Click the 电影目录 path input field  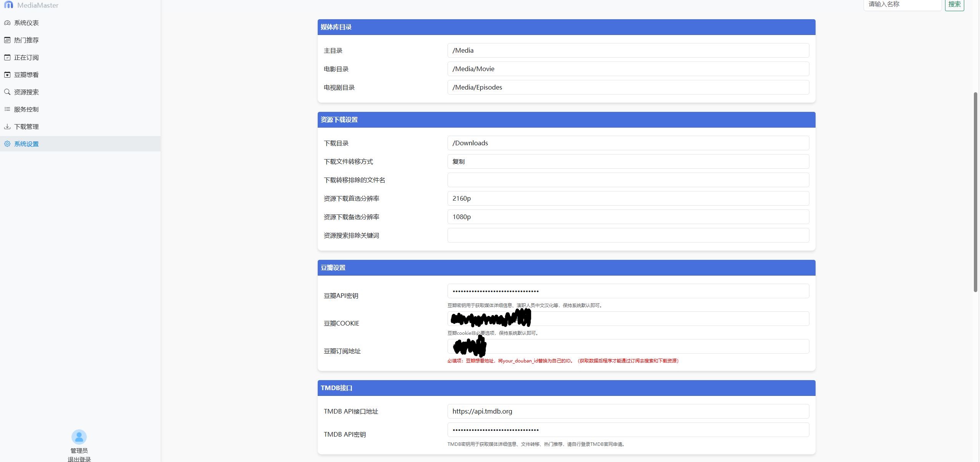click(x=628, y=69)
